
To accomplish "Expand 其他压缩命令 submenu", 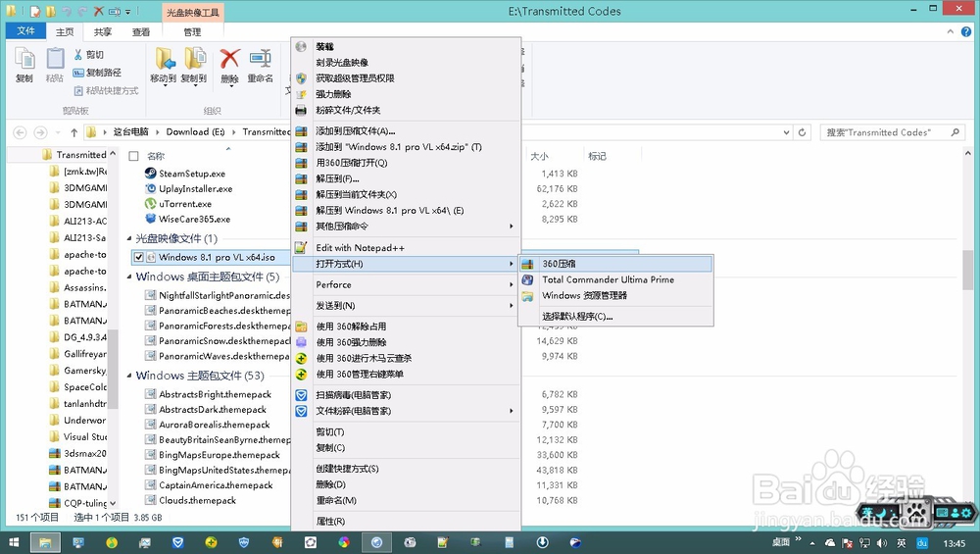I will [407, 226].
